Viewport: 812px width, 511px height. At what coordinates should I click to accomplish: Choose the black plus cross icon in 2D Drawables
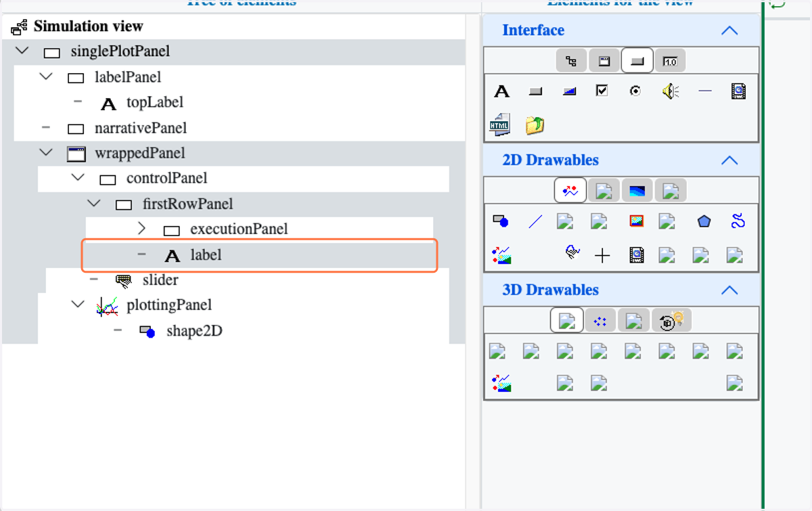(602, 255)
